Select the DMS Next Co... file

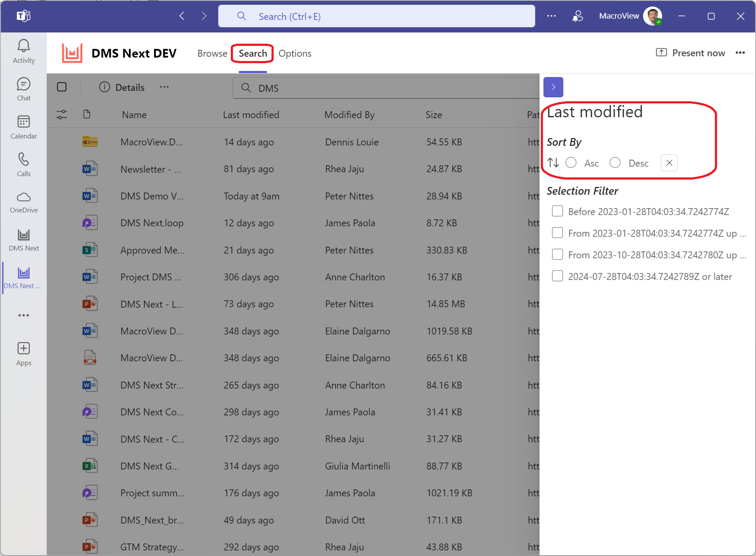click(x=152, y=412)
